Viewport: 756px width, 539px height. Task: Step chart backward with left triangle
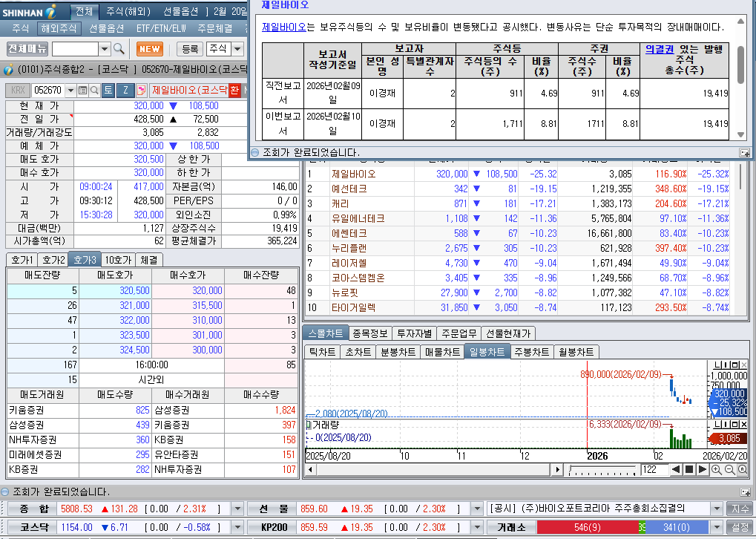(676, 469)
